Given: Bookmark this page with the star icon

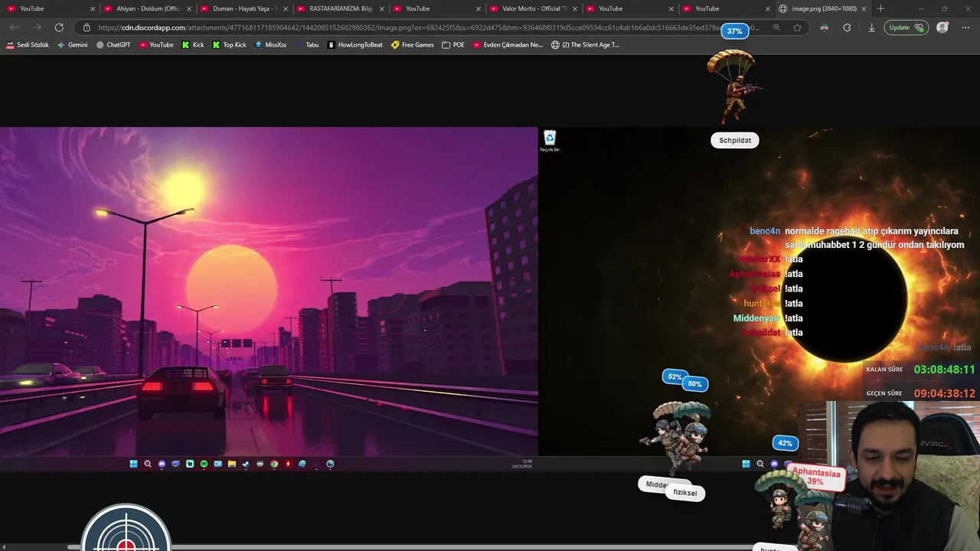Looking at the screenshot, I should [x=797, y=28].
